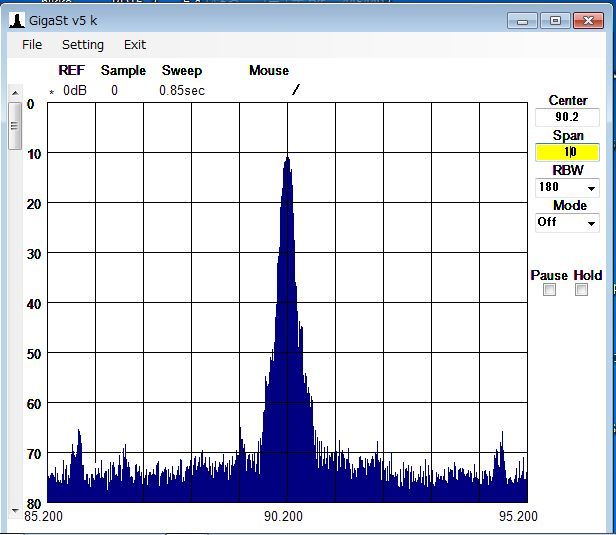Expand the RBW dropdown arrow
Viewport: 616px width, 535px height.
(x=591, y=188)
